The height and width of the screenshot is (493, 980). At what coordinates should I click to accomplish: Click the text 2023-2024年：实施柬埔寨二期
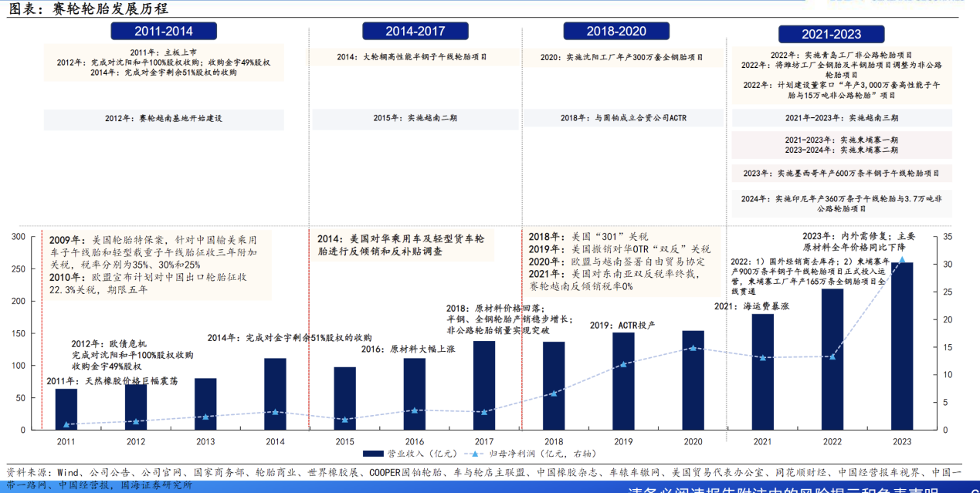841,150
